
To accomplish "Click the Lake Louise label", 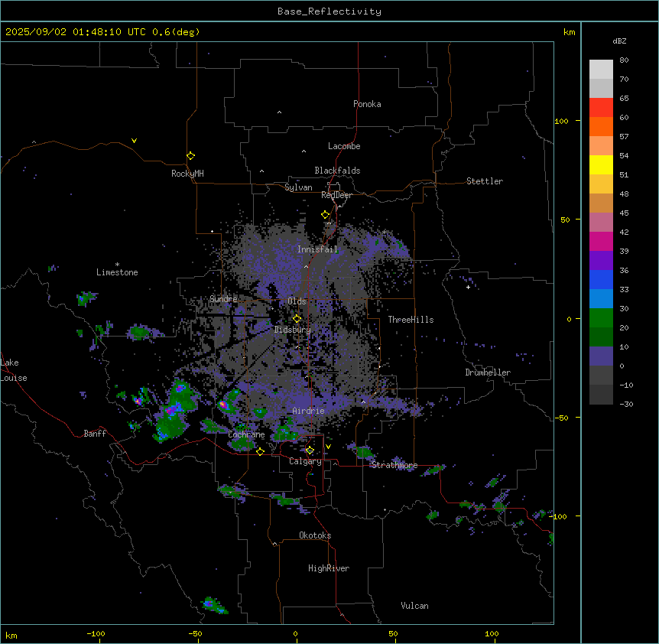I will coord(14,370).
